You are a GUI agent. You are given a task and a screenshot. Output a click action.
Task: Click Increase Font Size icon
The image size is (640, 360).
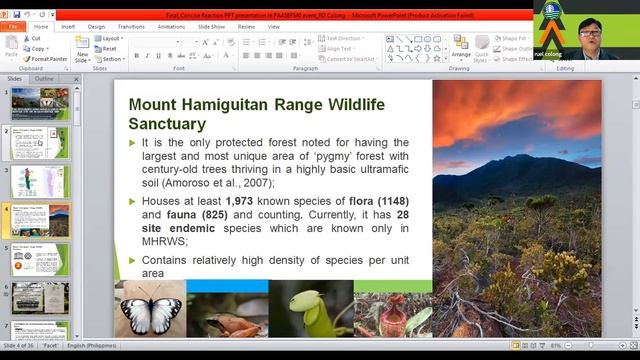205,42
